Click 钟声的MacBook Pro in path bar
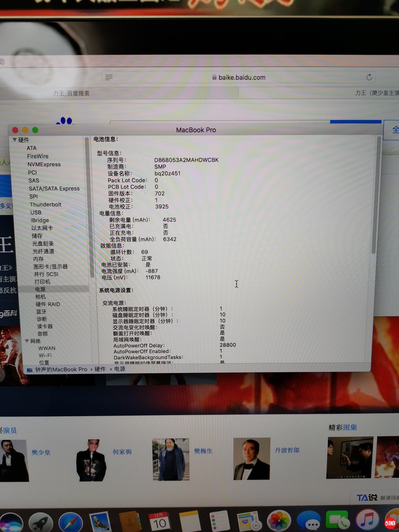The width and height of the screenshot is (399, 532). tap(61, 370)
